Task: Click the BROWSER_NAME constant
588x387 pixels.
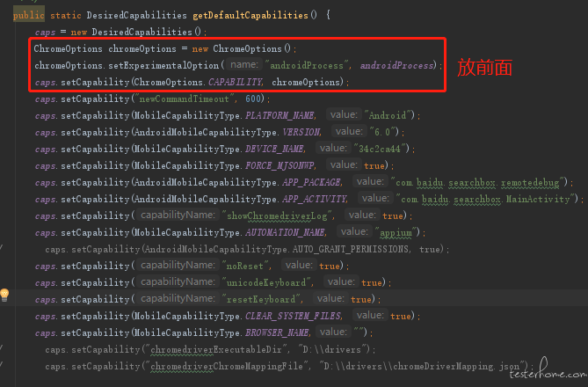Action: click(x=277, y=332)
